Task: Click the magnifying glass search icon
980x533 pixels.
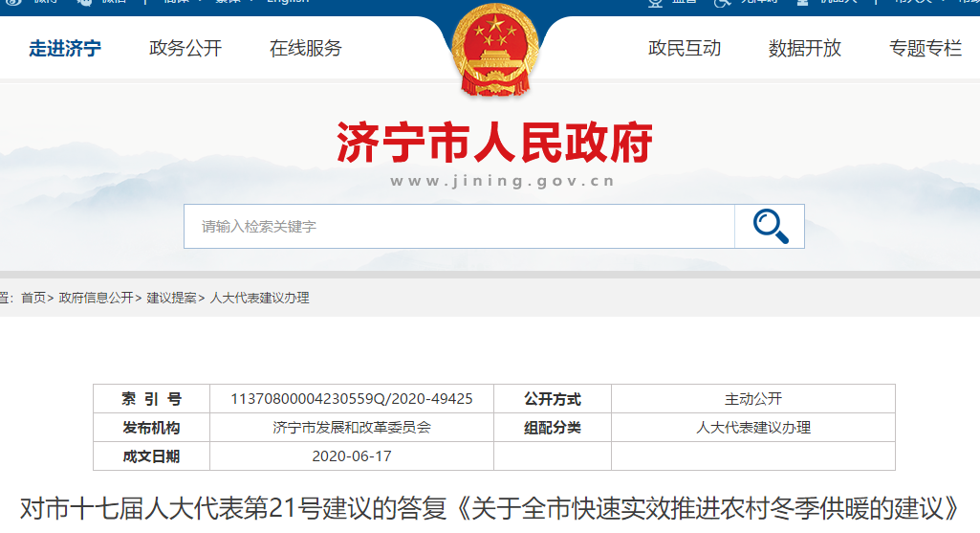Action: tap(770, 227)
